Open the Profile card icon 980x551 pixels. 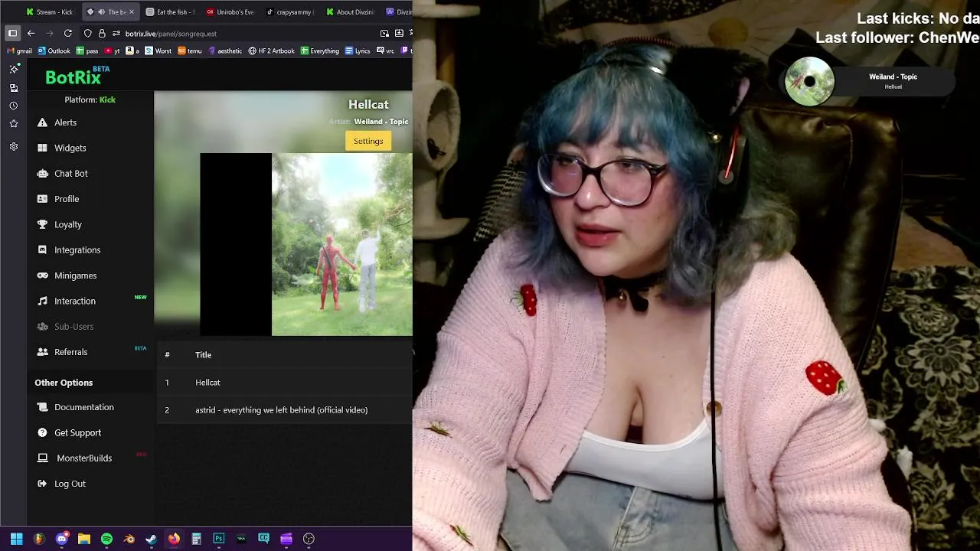click(x=42, y=199)
